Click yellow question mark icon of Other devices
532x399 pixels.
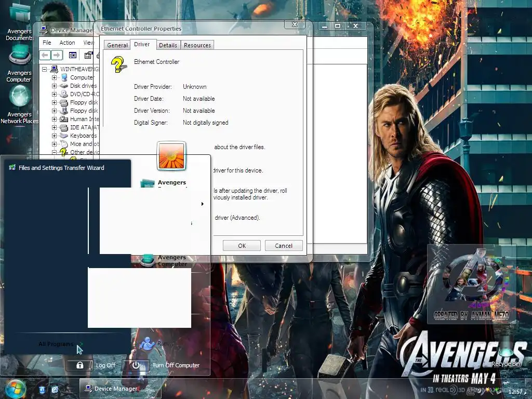tap(63, 152)
